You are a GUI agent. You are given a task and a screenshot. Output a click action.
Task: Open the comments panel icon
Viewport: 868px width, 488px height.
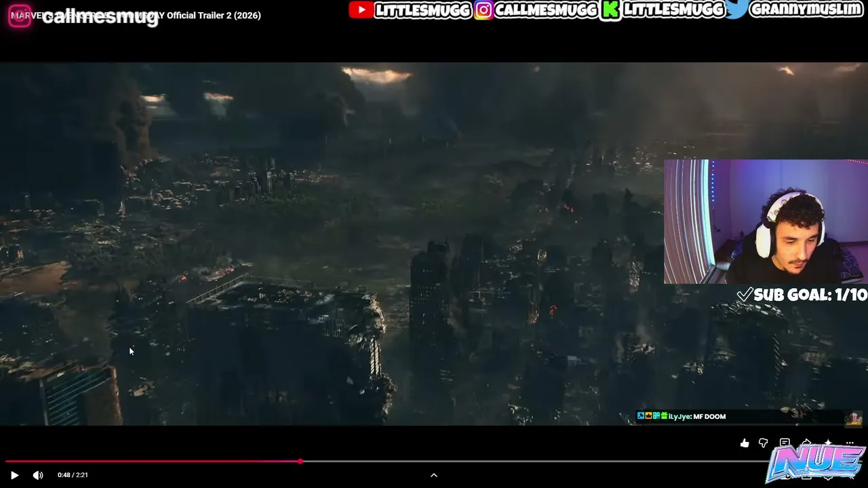785,443
